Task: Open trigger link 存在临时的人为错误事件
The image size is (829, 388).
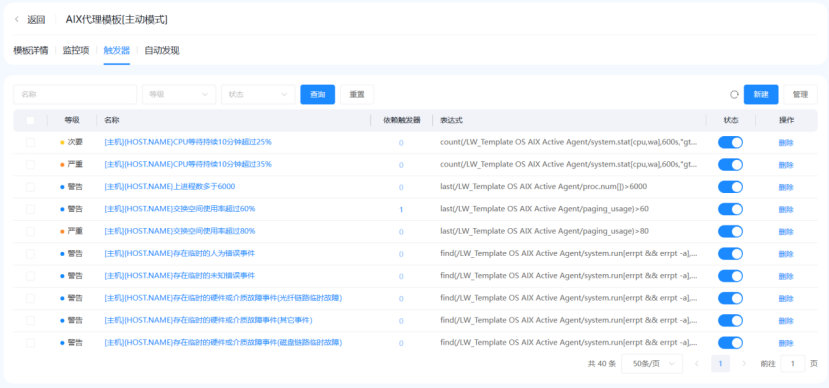Action: click(180, 254)
